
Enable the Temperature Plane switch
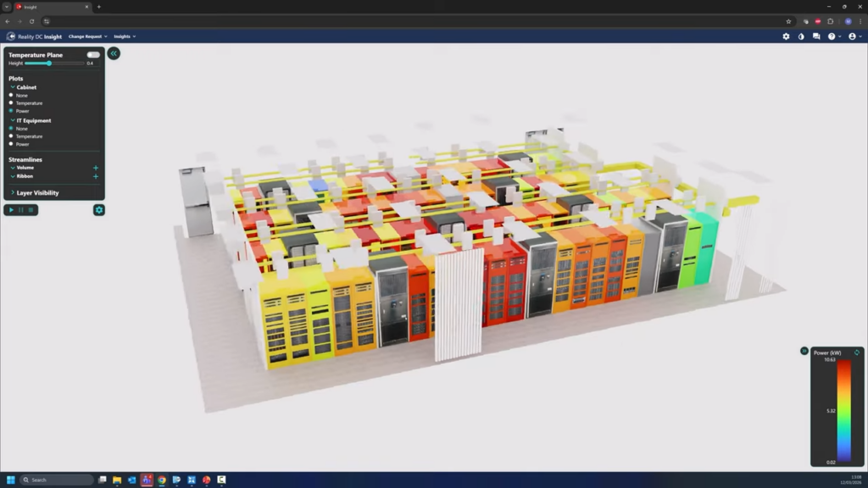click(93, 55)
